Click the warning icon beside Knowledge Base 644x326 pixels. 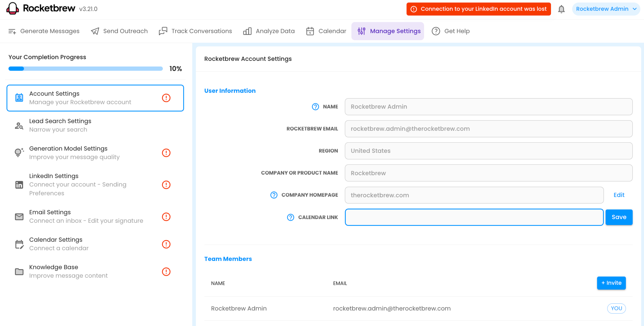[x=166, y=272]
